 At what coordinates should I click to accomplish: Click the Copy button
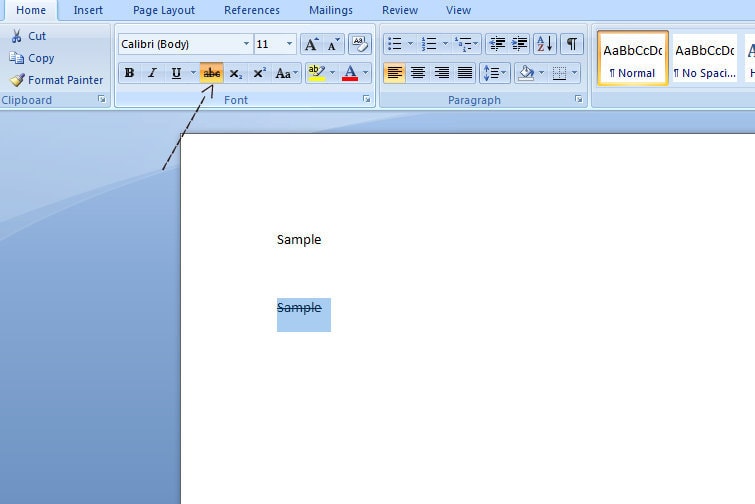tap(32, 58)
